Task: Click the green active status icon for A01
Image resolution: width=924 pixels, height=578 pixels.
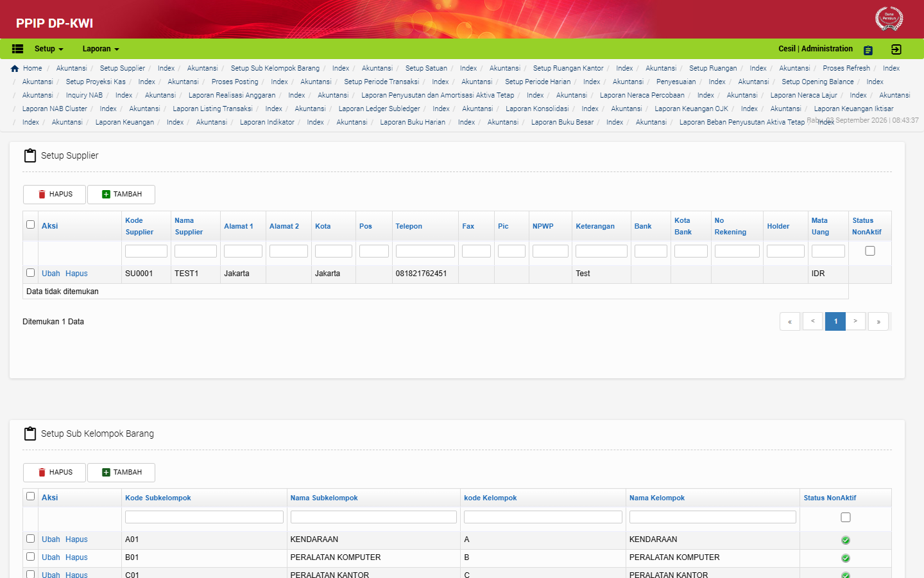Action: pos(845,540)
